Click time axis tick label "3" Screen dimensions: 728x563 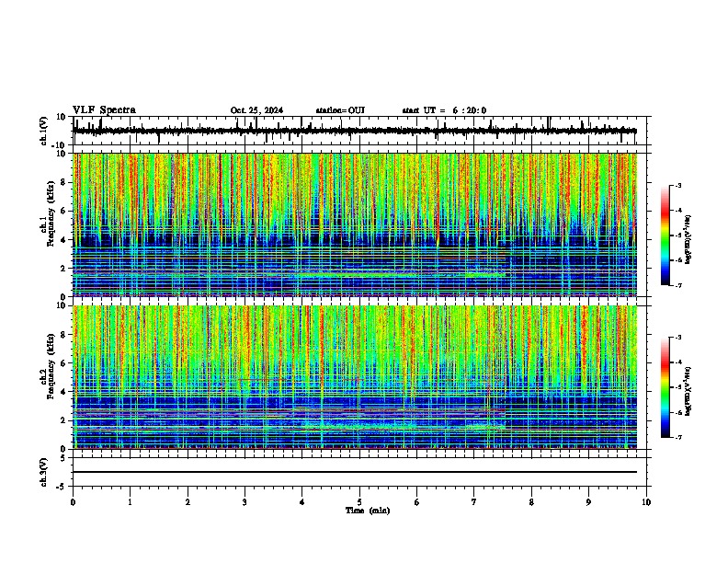[x=245, y=502]
